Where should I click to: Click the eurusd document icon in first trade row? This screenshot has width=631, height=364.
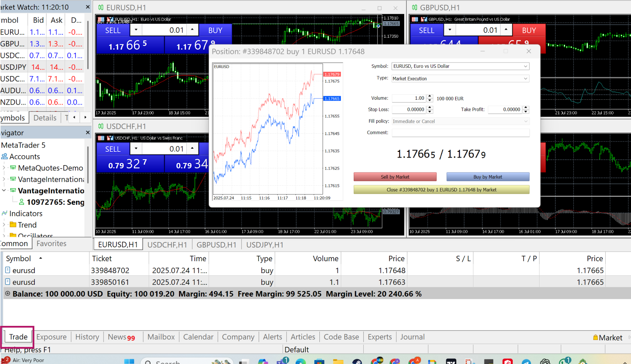pyautogui.click(x=8, y=270)
